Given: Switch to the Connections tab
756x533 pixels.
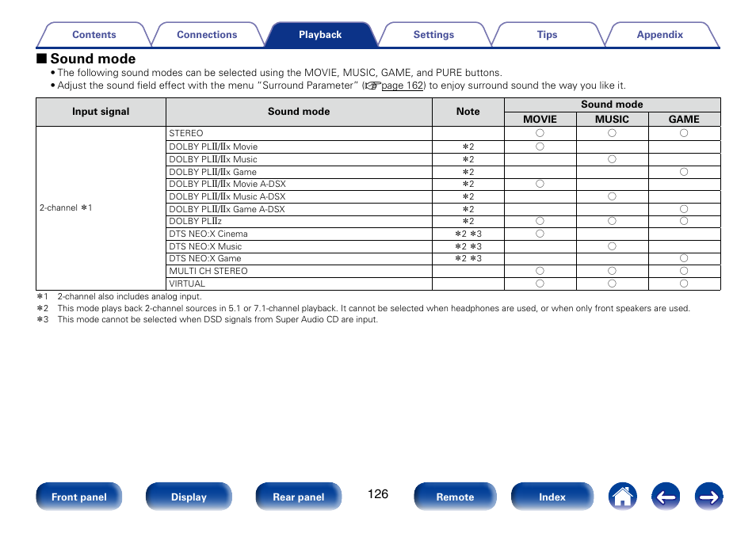Looking at the screenshot, I should (x=207, y=35).
